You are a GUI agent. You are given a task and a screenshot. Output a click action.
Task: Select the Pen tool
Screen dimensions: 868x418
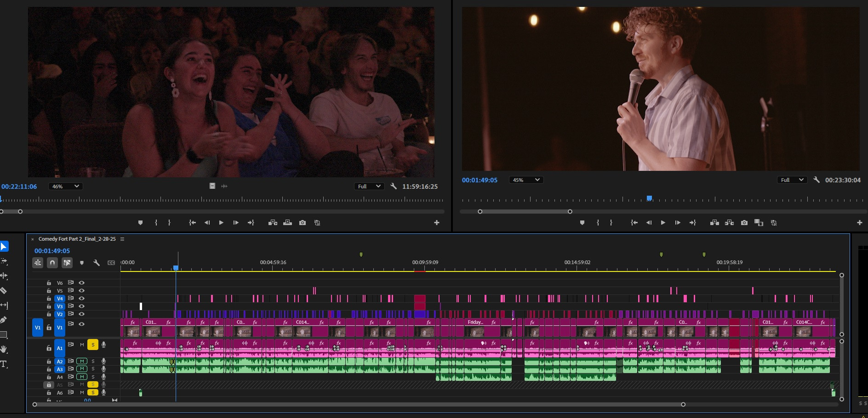coord(4,320)
